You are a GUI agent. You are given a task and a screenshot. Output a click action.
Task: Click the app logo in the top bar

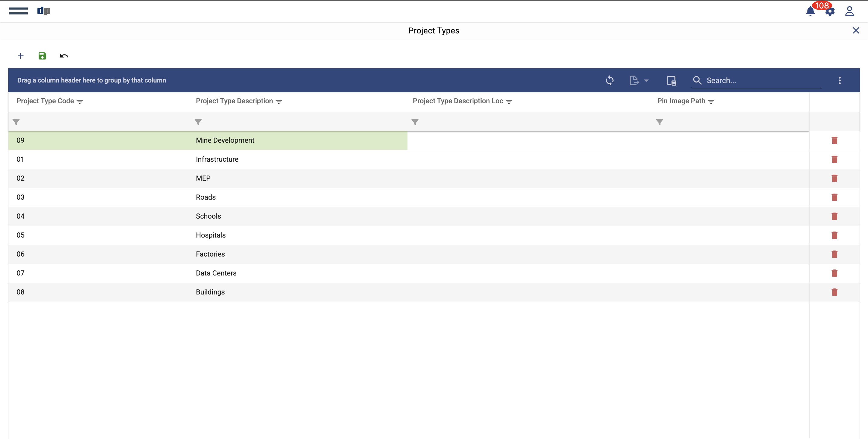(x=44, y=11)
